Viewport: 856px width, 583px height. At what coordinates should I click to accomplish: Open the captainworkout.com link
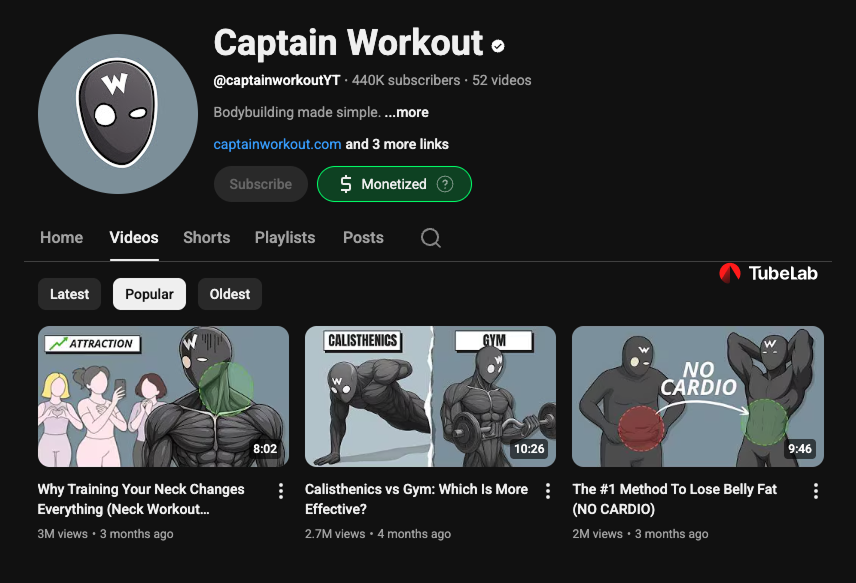[277, 144]
